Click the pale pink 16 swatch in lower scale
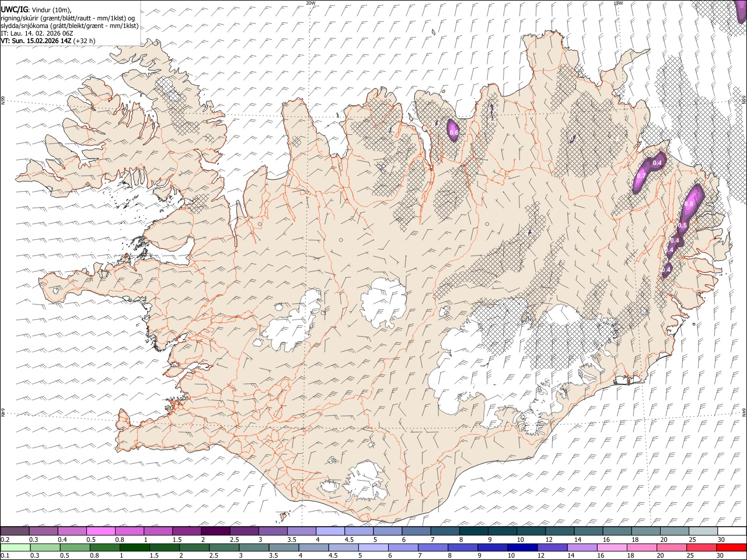This screenshot has width=747, height=560. click(x=611, y=547)
